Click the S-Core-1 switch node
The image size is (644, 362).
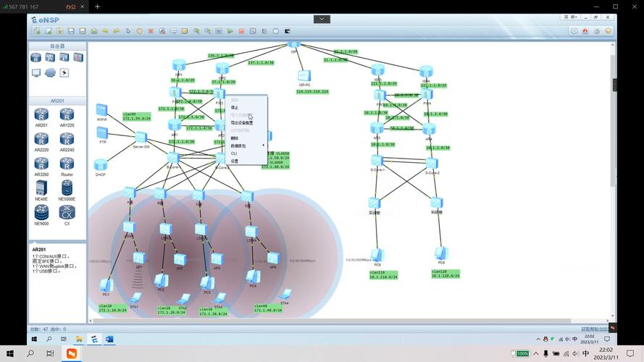[377, 162]
